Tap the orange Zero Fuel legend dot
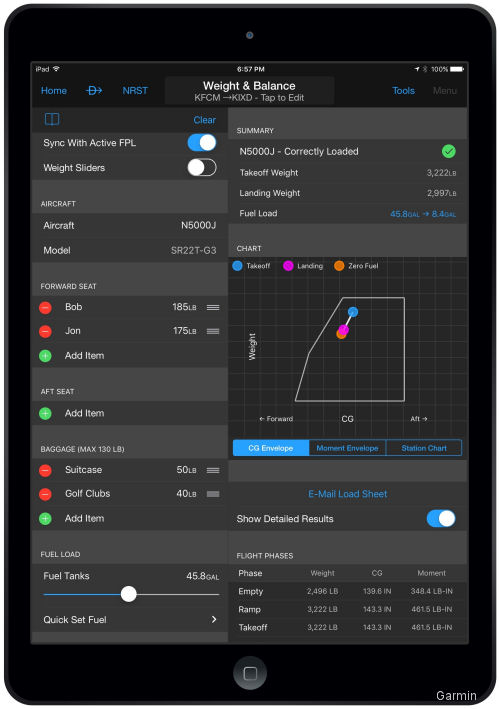This screenshot has width=500, height=709. click(x=339, y=266)
